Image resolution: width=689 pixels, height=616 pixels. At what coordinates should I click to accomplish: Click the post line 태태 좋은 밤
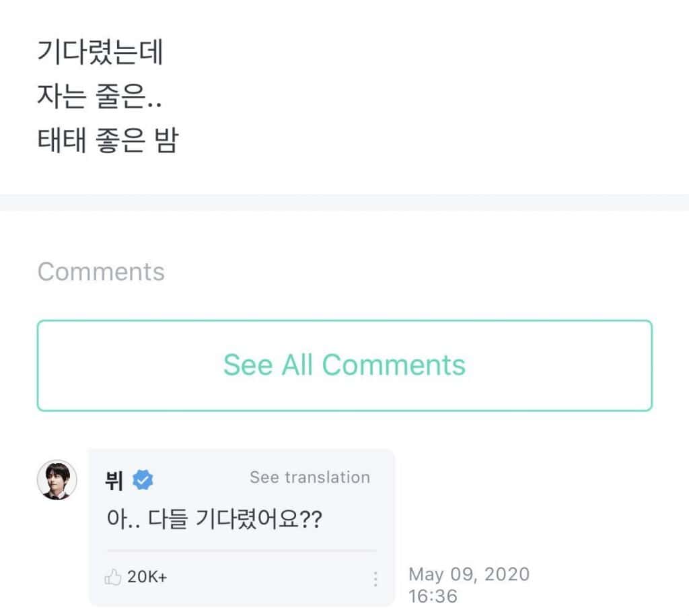point(107,141)
